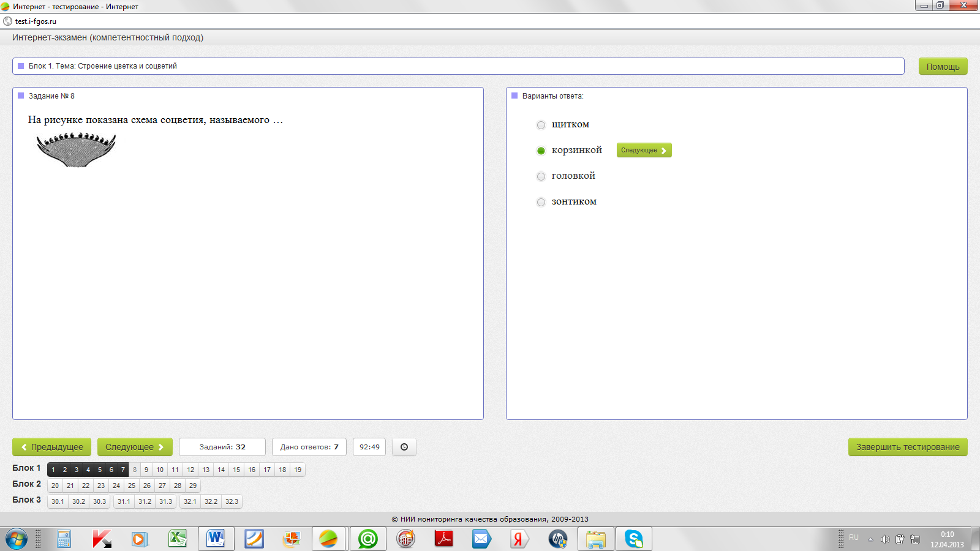
Task: Show hidden tray icons arrow
Action: pyautogui.click(x=870, y=539)
